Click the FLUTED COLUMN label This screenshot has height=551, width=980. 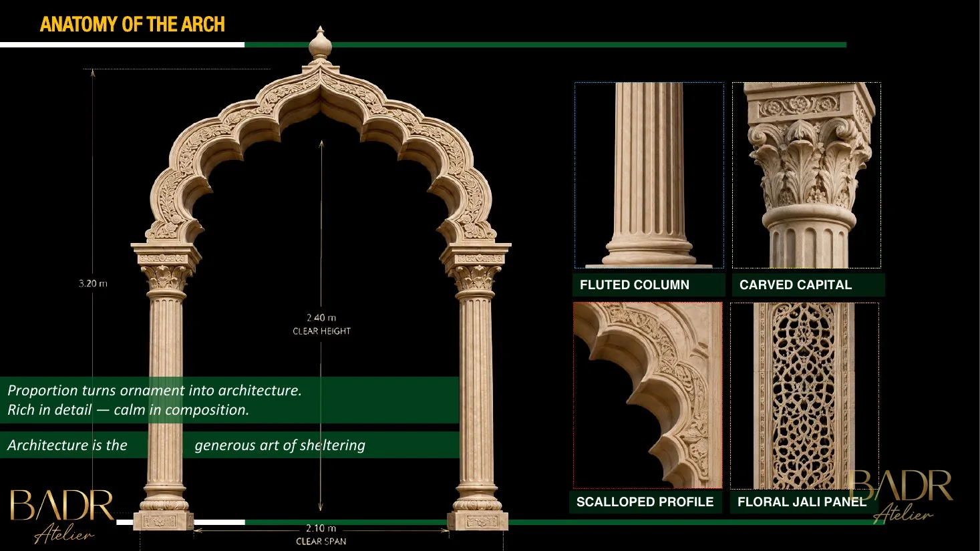(635, 285)
